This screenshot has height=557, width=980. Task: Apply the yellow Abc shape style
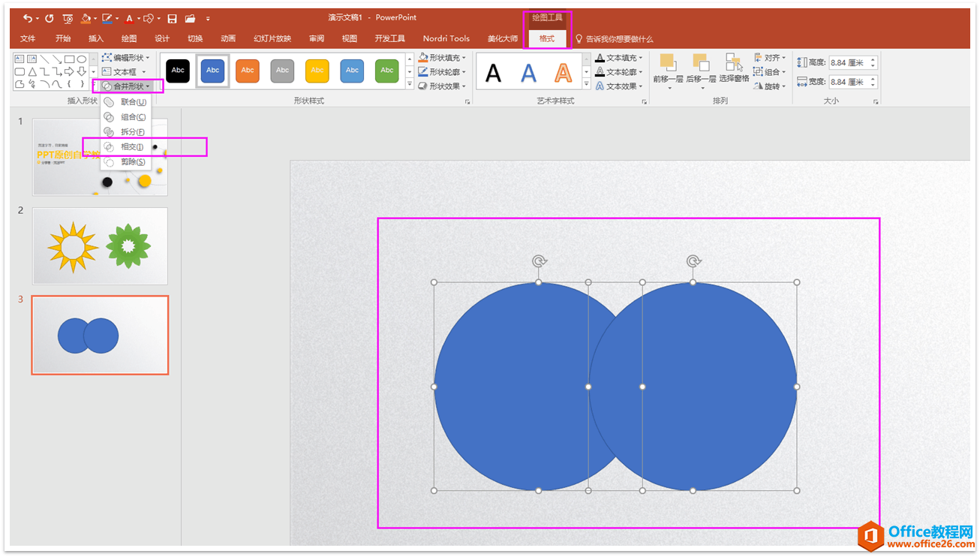click(317, 71)
